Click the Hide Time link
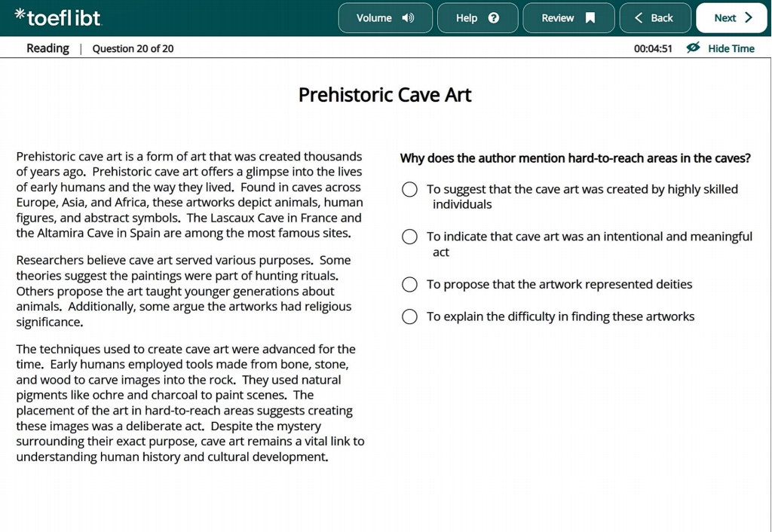The height and width of the screenshot is (532, 772). coord(731,48)
